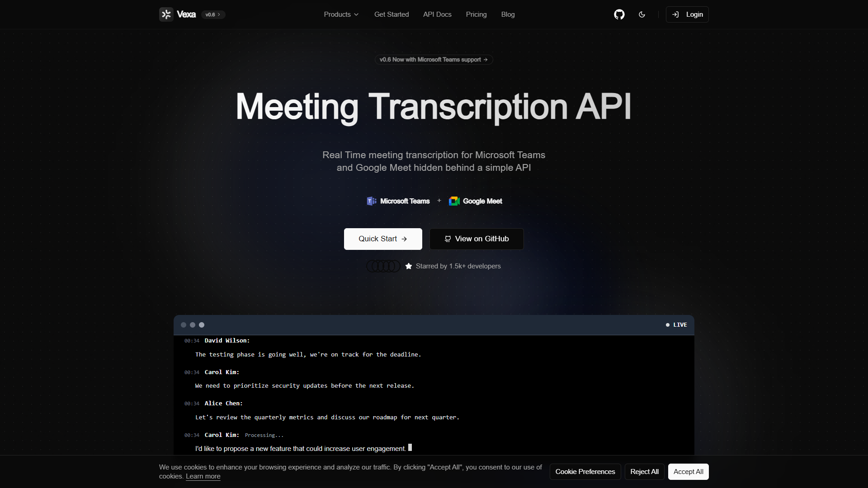
Task: Click the security updates transcript line
Action: click(x=305, y=386)
